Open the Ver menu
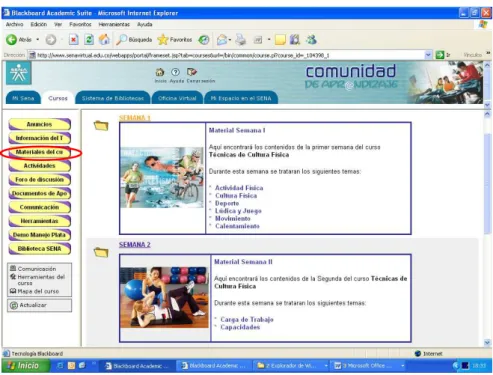Screen dimensions: 493x375 [x=58, y=24]
